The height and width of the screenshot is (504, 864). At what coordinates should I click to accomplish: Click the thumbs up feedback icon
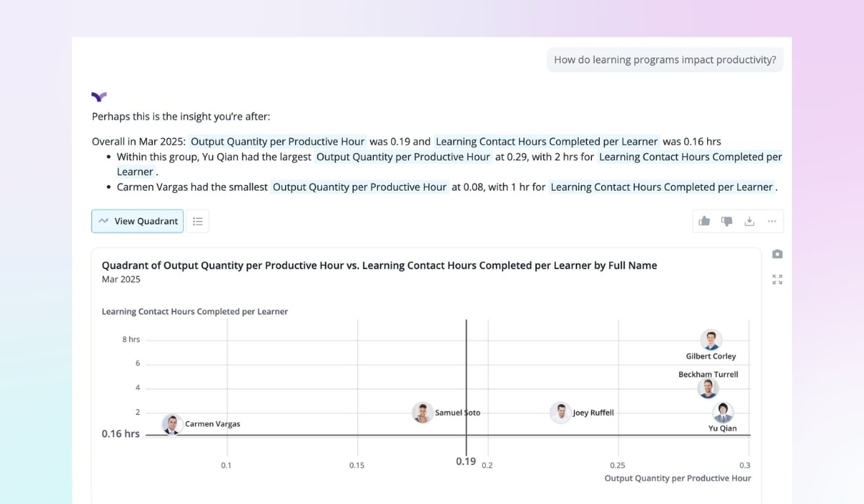[x=704, y=221]
